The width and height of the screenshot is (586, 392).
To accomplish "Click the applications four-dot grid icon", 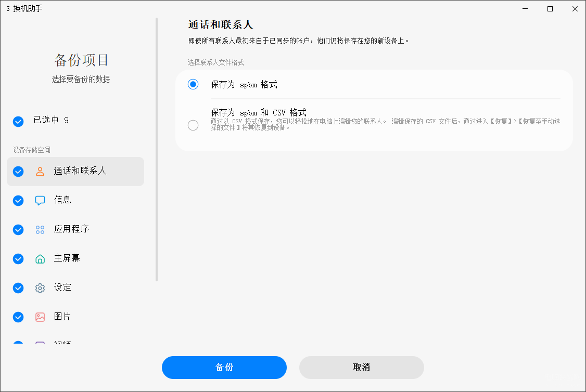I will tap(40, 230).
